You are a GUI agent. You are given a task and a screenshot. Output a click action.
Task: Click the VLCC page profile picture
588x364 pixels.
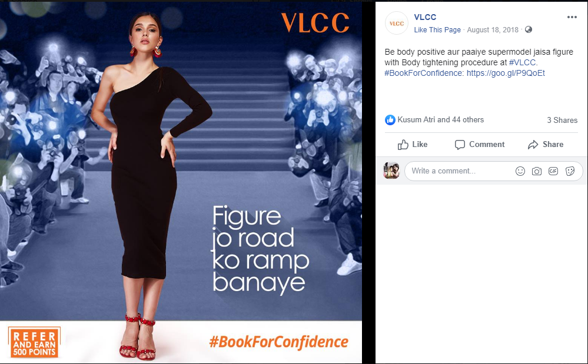coord(396,23)
